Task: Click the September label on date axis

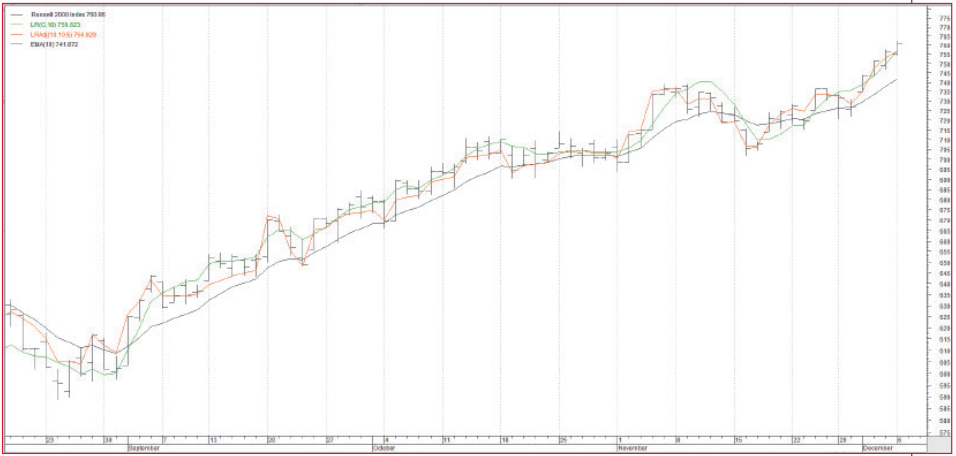Action: [144, 448]
